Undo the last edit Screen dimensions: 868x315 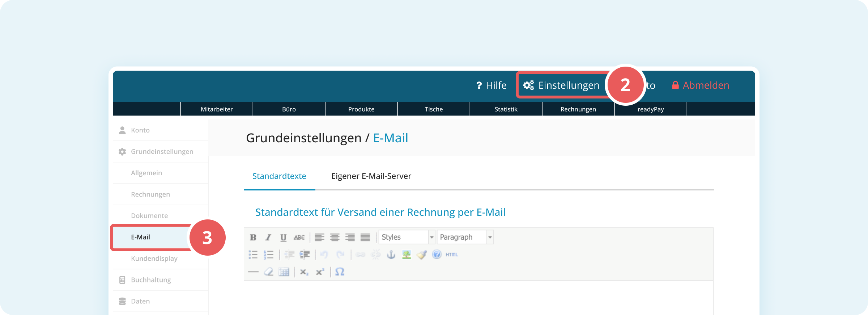[324, 255]
